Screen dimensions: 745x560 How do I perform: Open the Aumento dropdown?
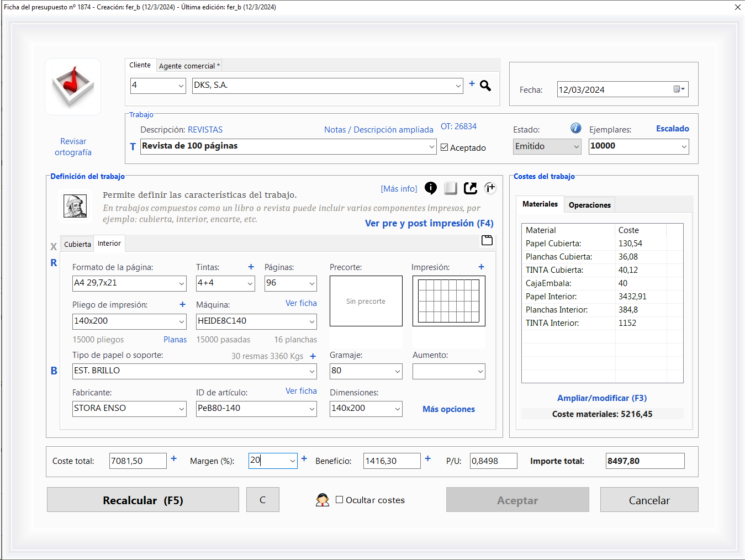(x=480, y=372)
